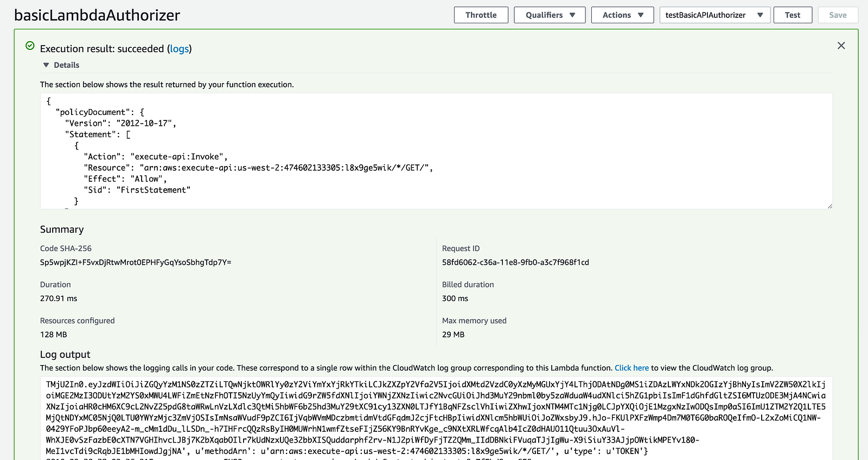Collapse the Details section
Screen dimensions: 868x460
click(61, 65)
